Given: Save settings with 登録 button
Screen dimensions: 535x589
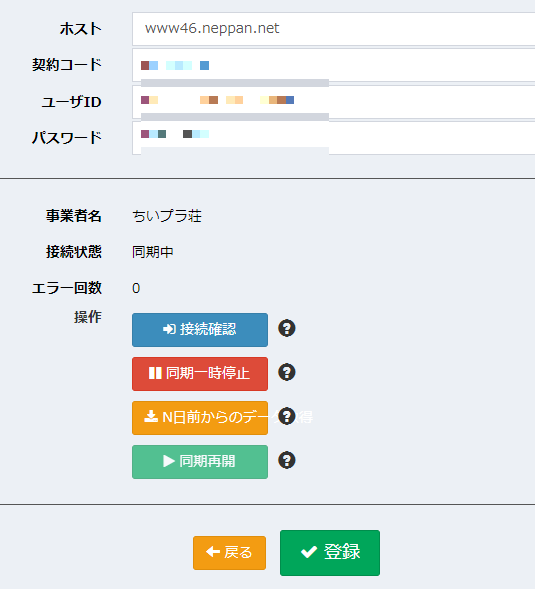Looking at the screenshot, I should [330, 553].
